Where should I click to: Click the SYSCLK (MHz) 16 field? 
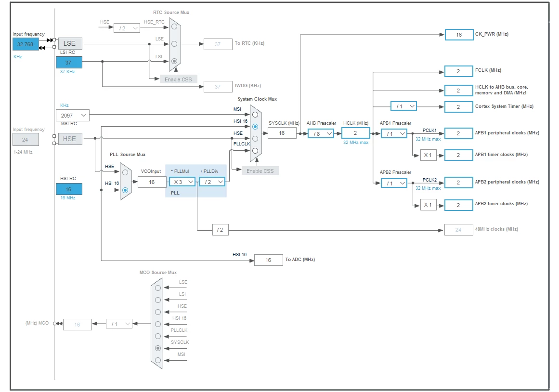(x=282, y=133)
